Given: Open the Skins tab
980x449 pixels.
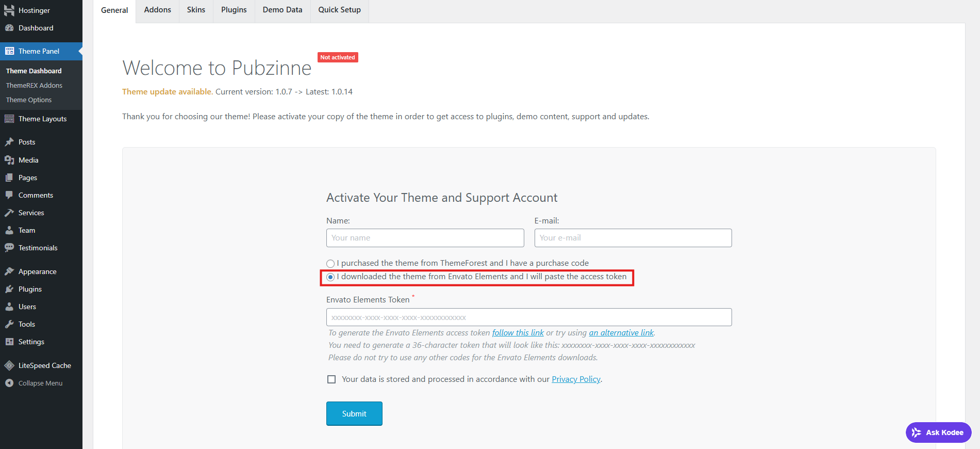Looking at the screenshot, I should click(196, 10).
